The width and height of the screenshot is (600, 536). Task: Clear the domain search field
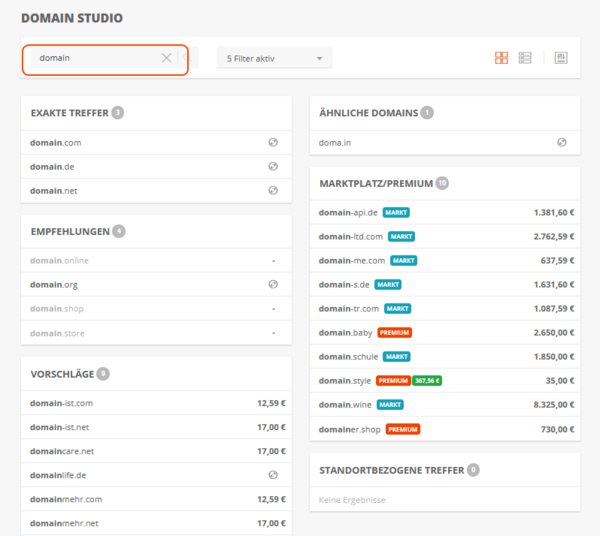(166, 58)
